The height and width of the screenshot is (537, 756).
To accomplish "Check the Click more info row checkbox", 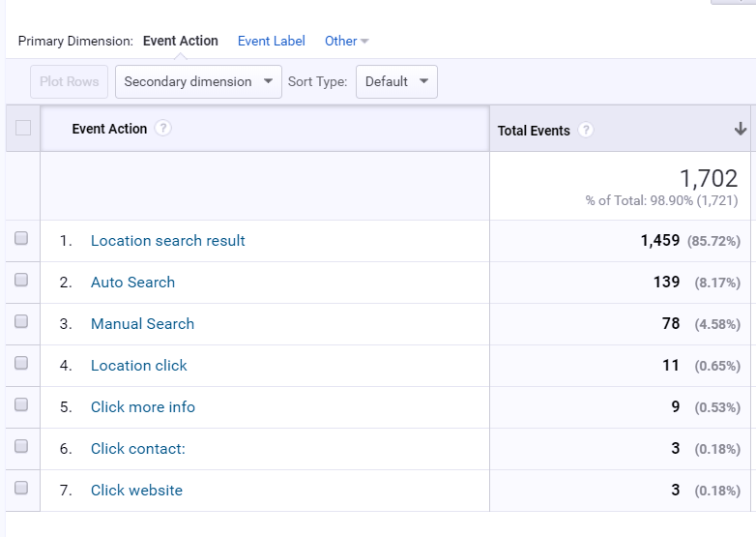I will [21, 404].
